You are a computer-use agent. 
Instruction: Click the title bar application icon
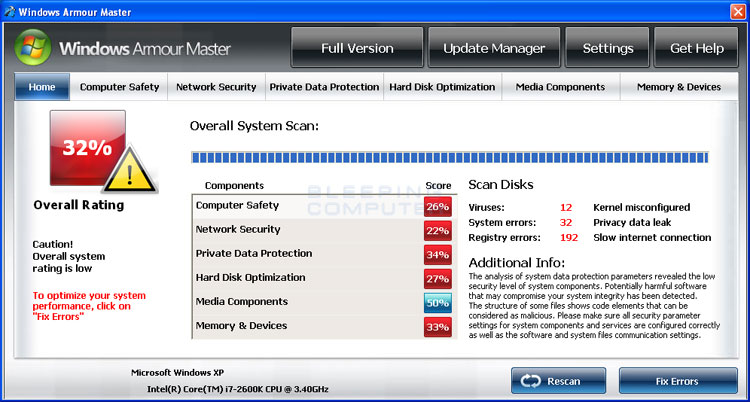[9, 11]
